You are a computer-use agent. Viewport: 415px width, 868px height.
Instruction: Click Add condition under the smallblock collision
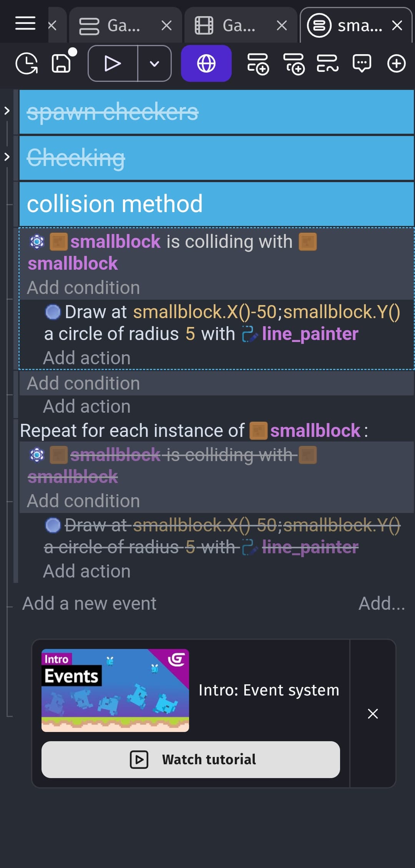83,288
